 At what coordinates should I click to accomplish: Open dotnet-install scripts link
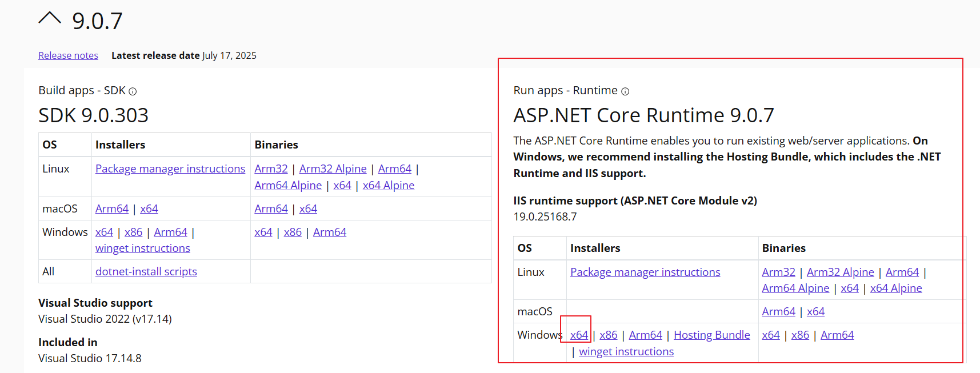146,271
